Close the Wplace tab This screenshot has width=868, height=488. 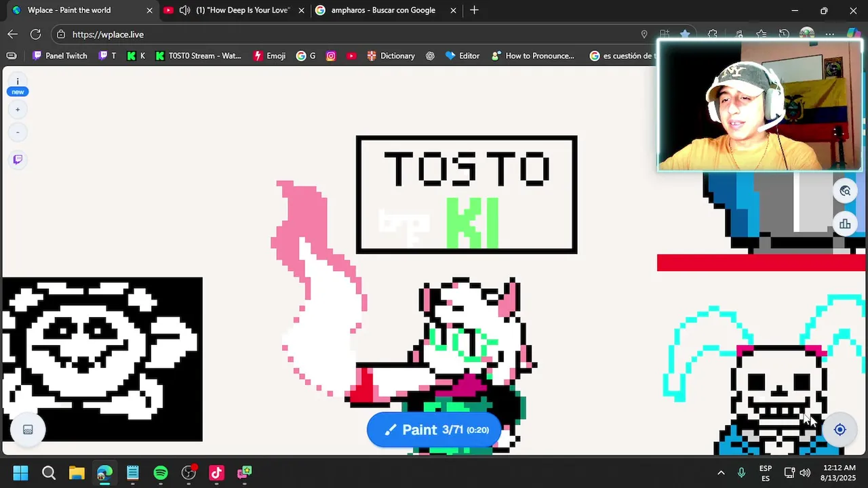click(x=150, y=10)
